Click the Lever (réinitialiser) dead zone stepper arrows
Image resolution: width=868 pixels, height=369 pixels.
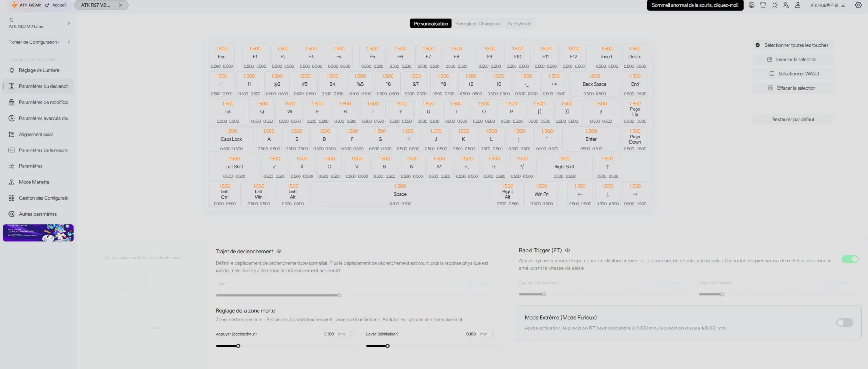493,334
